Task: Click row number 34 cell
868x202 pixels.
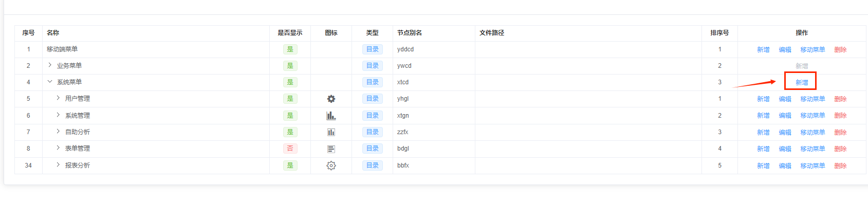Action: pyautogui.click(x=28, y=166)
